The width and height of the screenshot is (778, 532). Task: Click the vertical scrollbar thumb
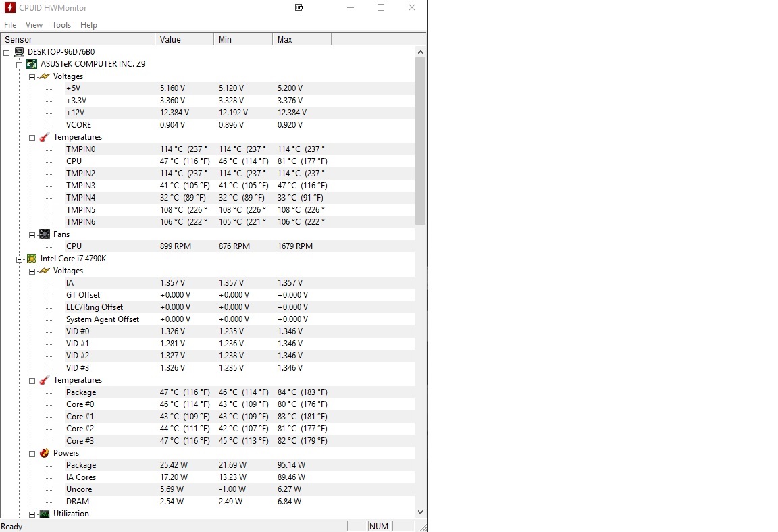[x=420, y=141]
